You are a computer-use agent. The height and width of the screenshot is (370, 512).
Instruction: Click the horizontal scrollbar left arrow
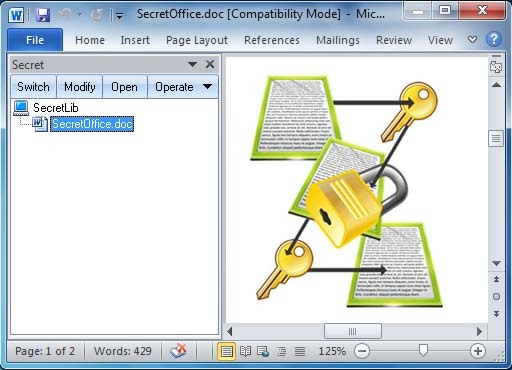pyautogui.click(x=229, y=331)
